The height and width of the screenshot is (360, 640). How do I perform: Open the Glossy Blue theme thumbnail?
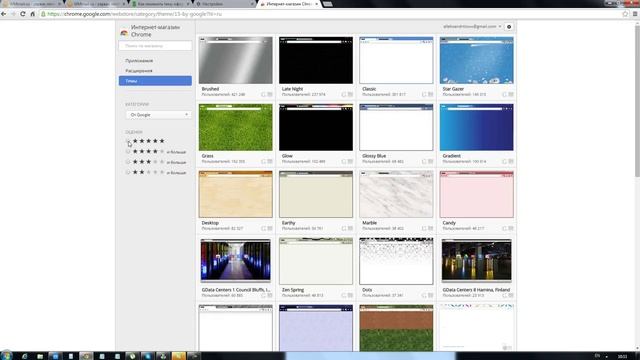click(x=396, y=127)
